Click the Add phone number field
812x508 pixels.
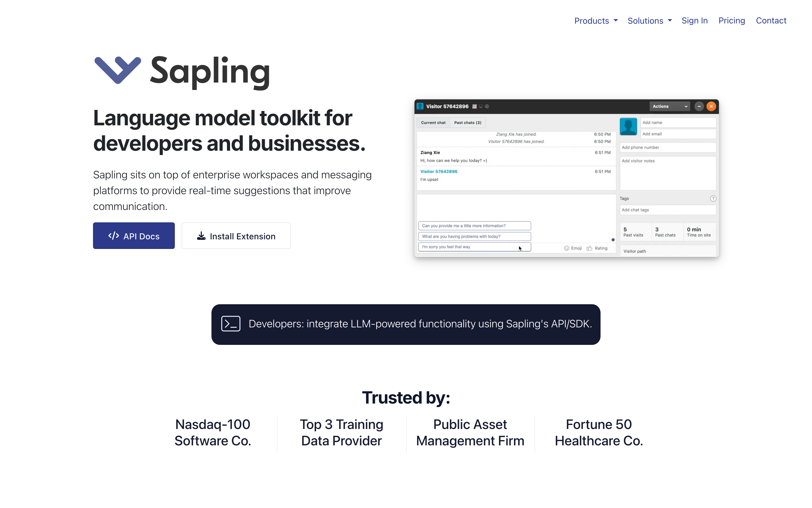pos(668,148)
